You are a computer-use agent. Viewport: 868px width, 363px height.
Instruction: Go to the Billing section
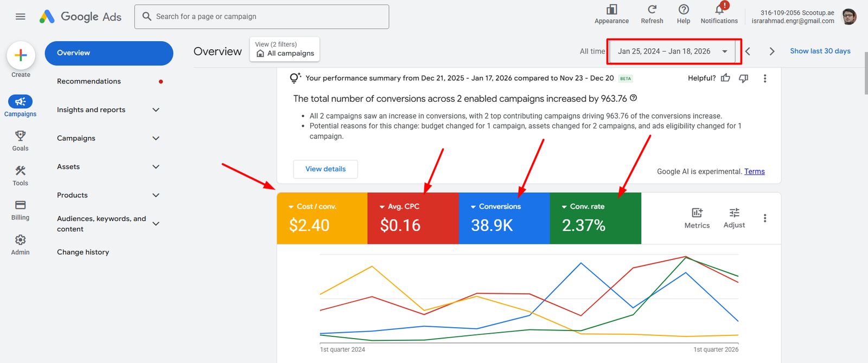(21, 205)
